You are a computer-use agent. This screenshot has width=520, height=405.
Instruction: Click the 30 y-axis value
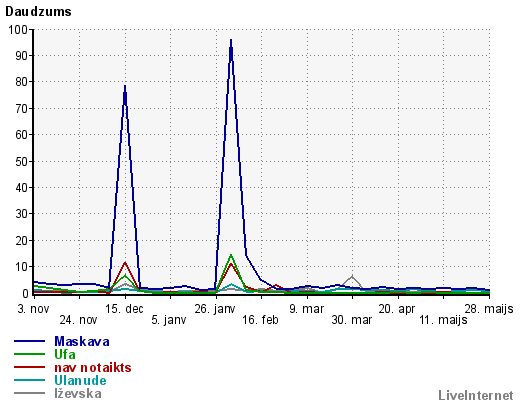pos(21,214)
